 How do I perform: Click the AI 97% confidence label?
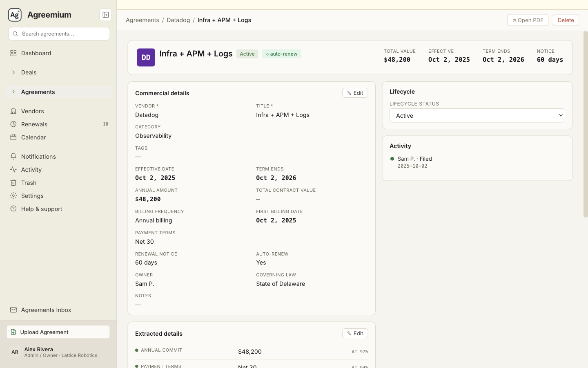pyautogui.click(x=360, y=352)
